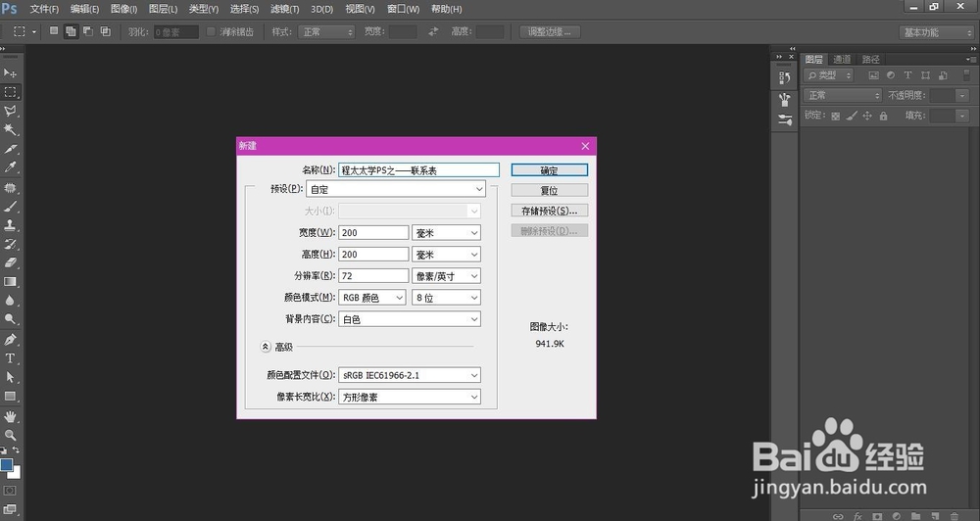Select the Blur tool
This screenshot has height=521, width=980.
pos(10,300)
